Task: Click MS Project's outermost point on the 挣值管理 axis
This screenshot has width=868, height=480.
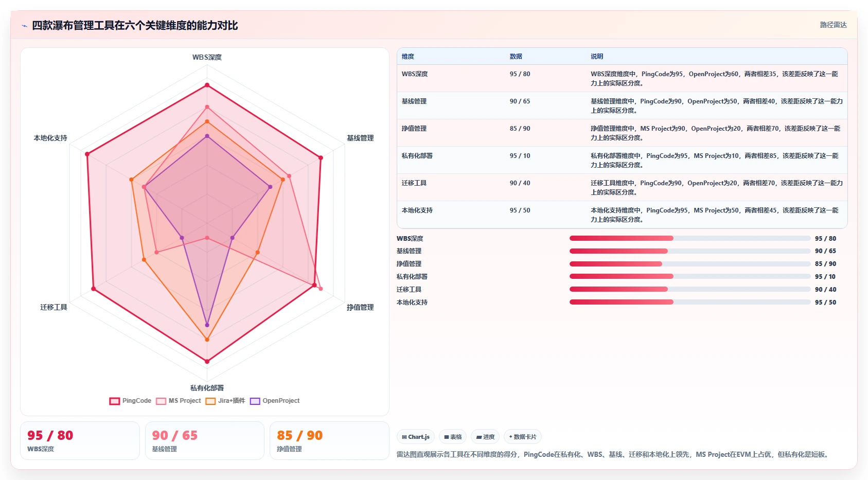Action: (321, 289)
